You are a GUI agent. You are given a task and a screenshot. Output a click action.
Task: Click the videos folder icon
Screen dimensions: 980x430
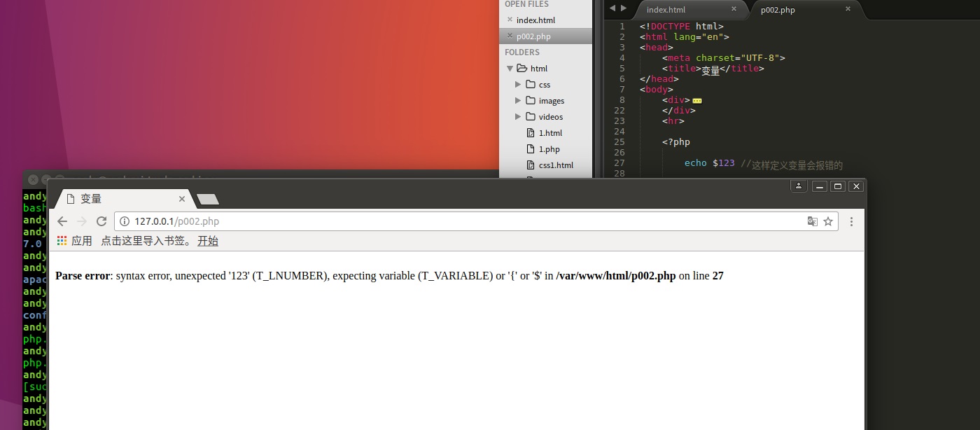(531, 117)
